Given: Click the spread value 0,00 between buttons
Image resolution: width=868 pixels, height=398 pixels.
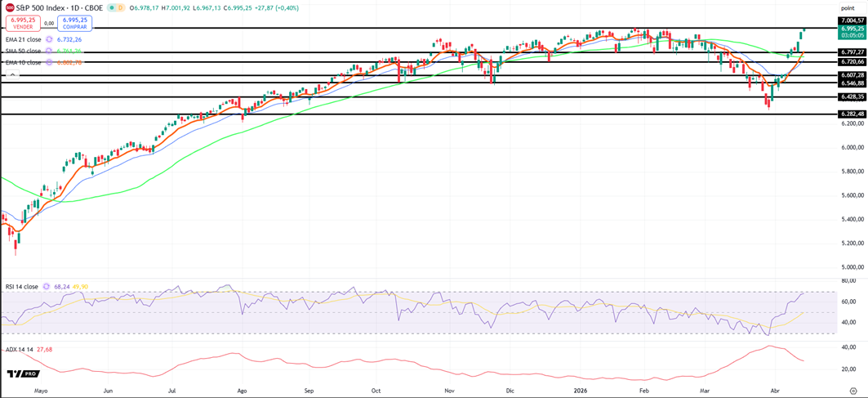Looking at the screenshot, I should pyautogui.click(x=48, y=23).
